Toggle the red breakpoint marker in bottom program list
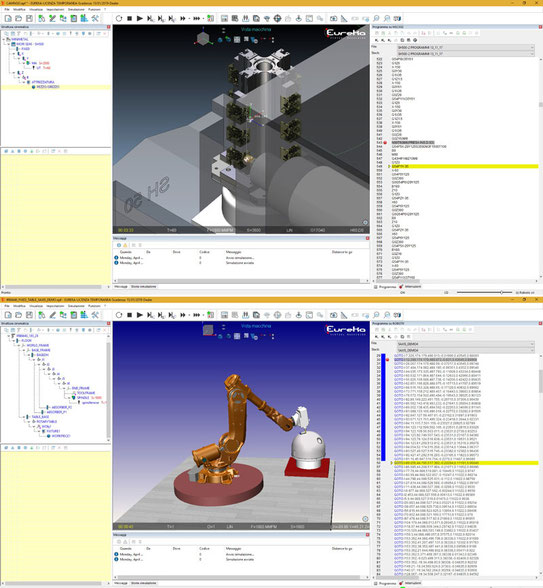 tap(387, 359)
